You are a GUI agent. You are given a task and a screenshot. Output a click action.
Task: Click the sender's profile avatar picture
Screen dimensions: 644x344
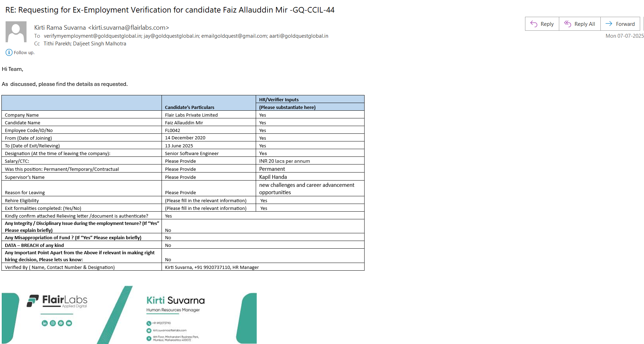pyautogui.click(x=16, y=32)
